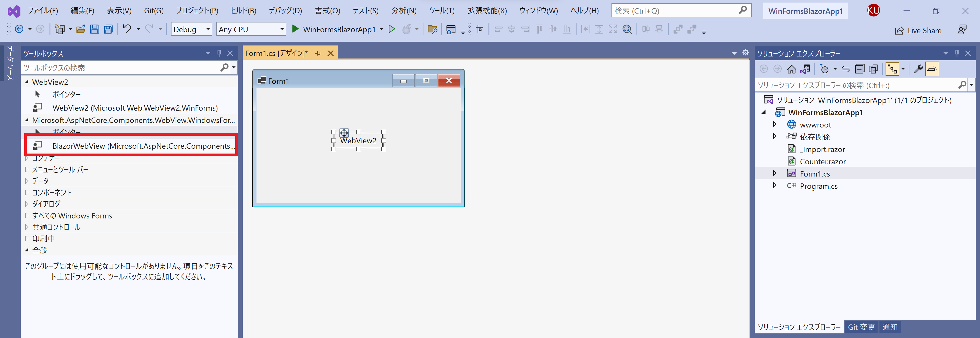Expand the 共通コントロール toolbox group
Viewport: 980px width, 338px height.
[27, 227]
